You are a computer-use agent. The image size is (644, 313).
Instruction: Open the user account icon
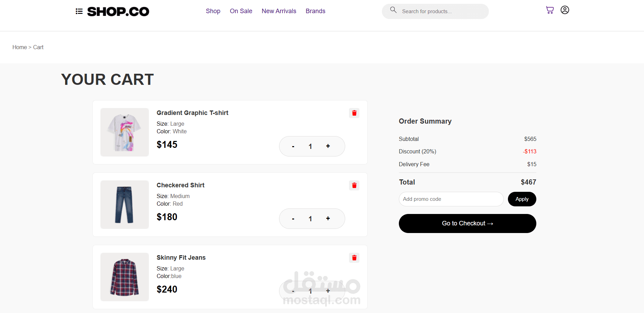(x=565, y=10)
